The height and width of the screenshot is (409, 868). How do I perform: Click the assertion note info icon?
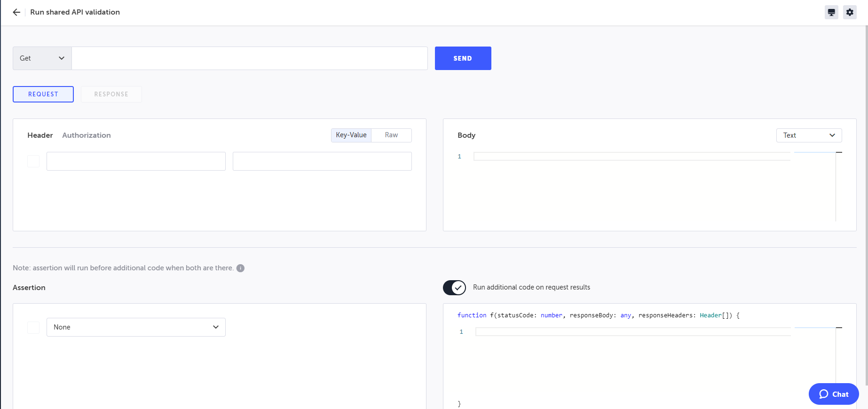pyautogui.click(x=240, y=268)
